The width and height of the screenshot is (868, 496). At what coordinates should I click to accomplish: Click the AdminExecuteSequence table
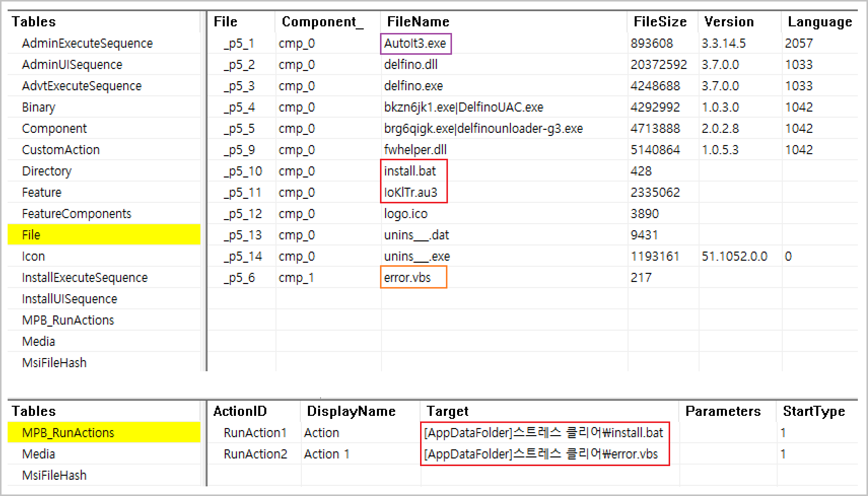[x=87, y=43]
